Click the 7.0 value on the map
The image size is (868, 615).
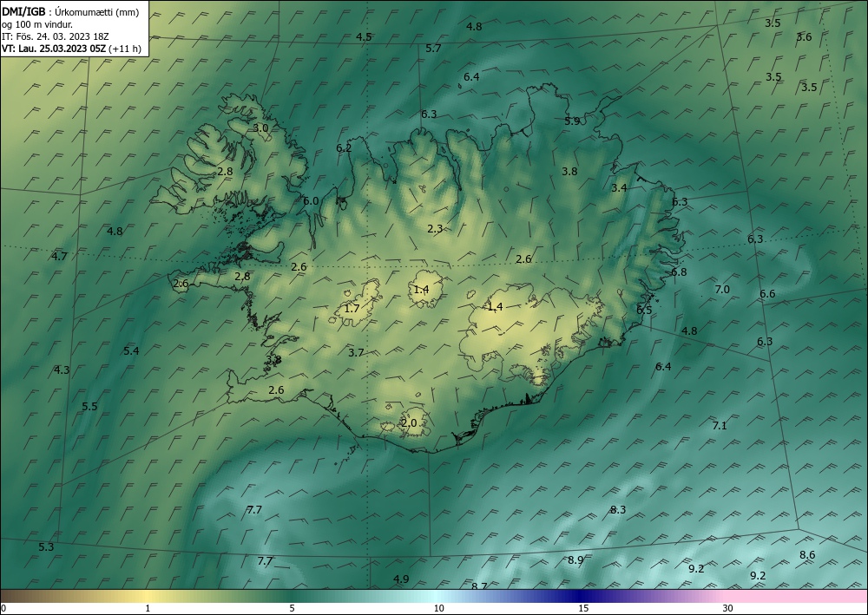coord(722,289)
